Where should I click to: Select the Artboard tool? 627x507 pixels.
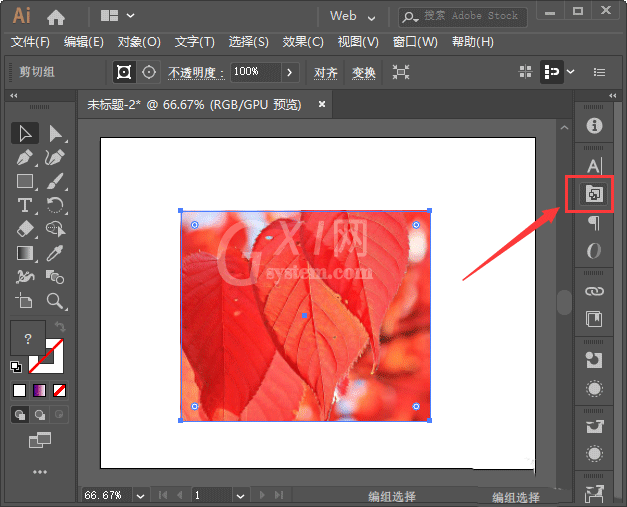coord(24,301)
